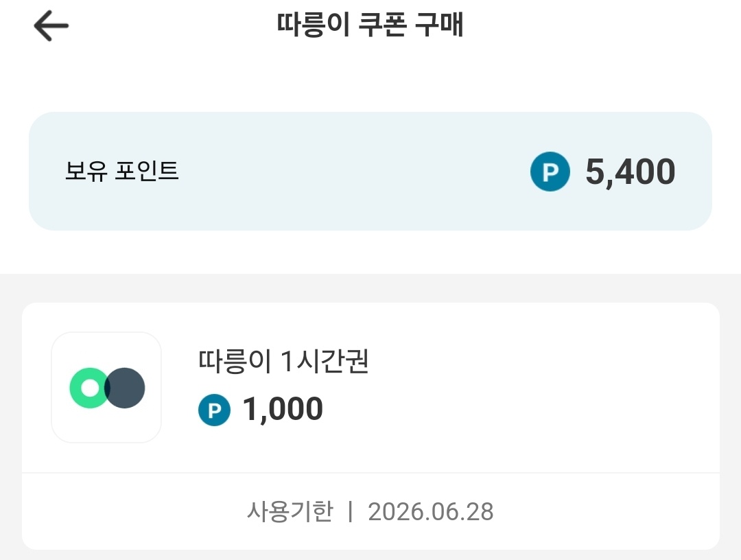Open the 따릉이 1시간권 coupon card
The image size is (741, 560).
click(x=370, y=387)
